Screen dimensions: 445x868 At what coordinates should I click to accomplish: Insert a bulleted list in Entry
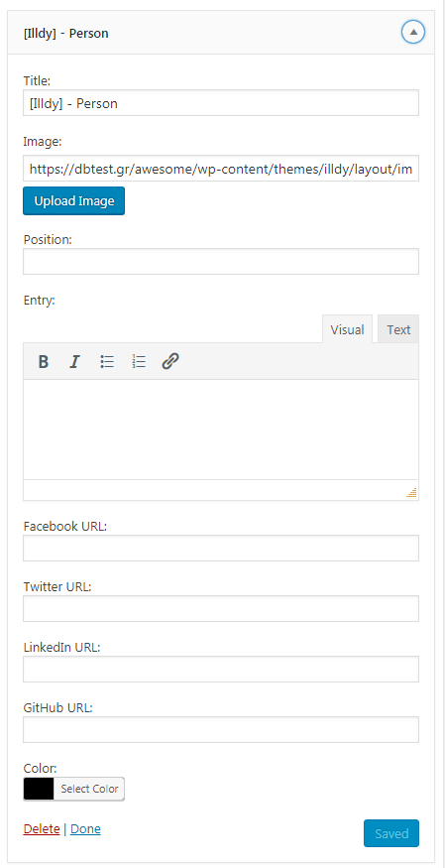click(107, 362)
